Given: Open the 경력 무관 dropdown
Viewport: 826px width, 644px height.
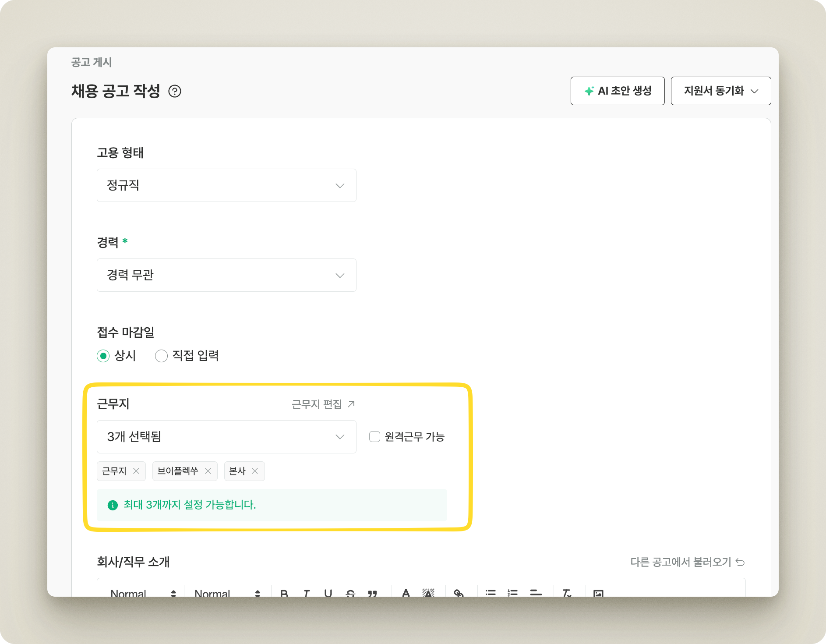Looking at the screenshot, I should (x=226, y=275).
